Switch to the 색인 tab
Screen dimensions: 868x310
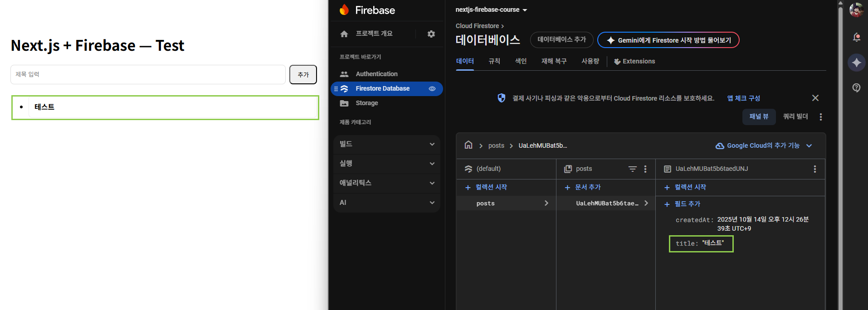click(x=521, y=61)
